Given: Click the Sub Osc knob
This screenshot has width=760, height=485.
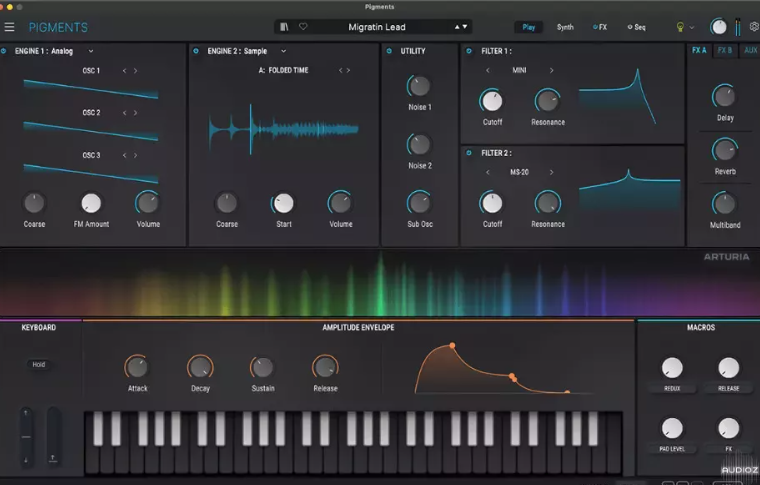Looking at the screenshot, I should [419, 203].
